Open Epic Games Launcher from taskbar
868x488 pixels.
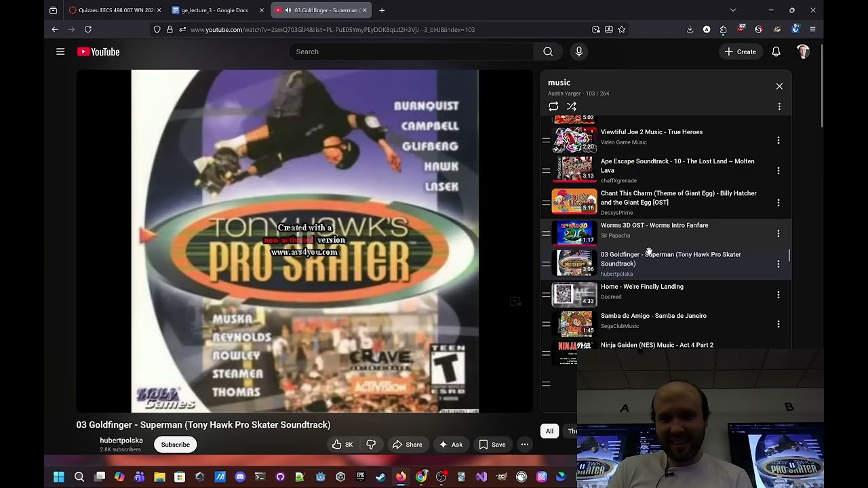361,477
